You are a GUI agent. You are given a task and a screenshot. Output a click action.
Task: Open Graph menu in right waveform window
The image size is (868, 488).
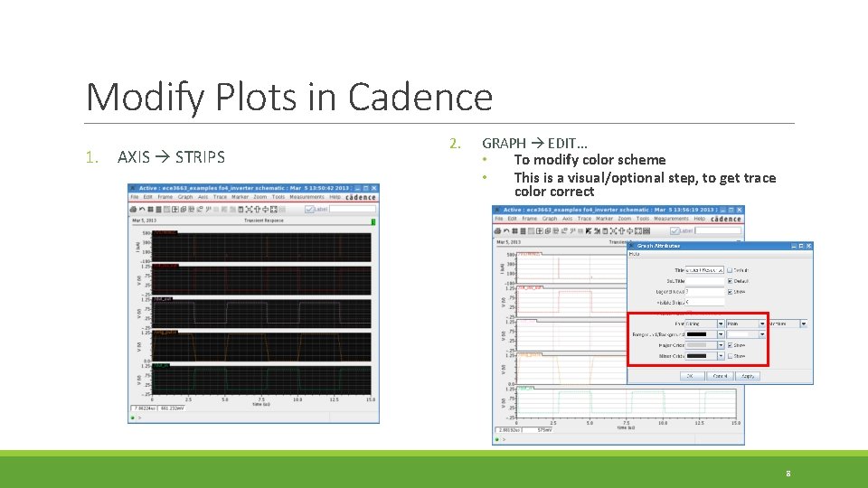tap(550, 219)
